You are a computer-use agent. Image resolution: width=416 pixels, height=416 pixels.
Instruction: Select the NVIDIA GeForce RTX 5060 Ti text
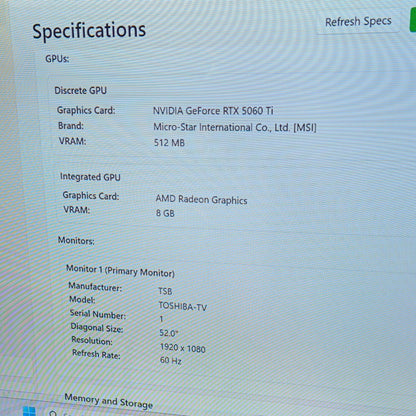coord(213,111)
